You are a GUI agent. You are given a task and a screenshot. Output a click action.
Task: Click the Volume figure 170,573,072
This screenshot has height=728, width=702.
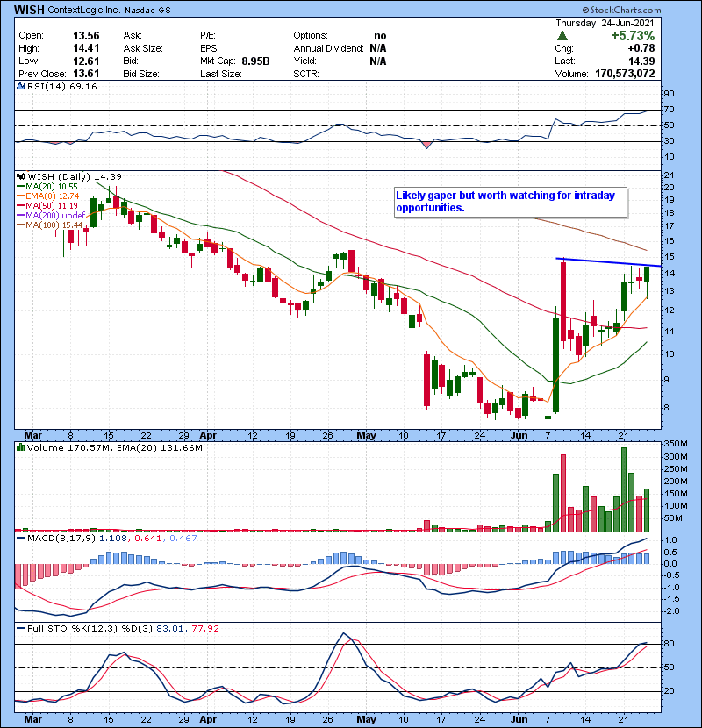pos(625,74)
